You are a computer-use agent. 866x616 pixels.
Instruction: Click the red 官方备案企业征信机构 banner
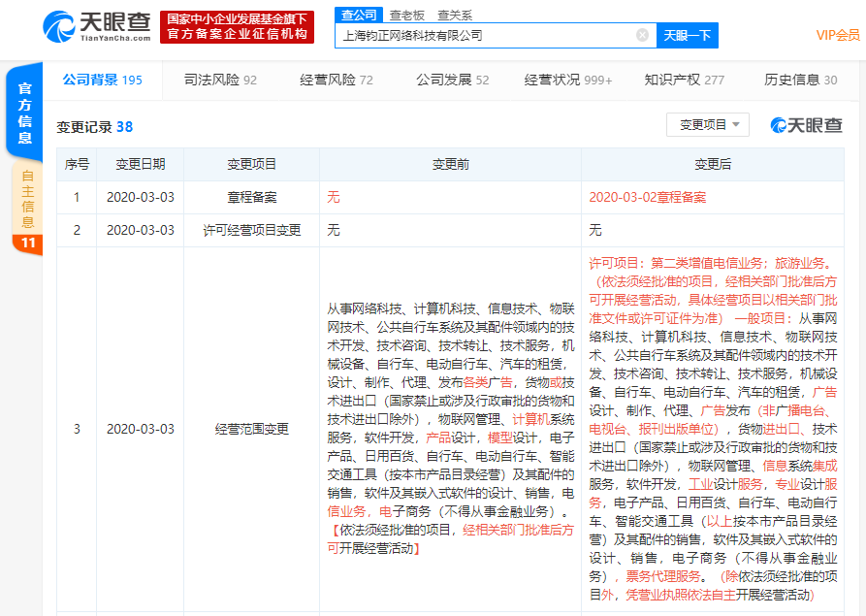pyautogui.click(x=237, y=26)
